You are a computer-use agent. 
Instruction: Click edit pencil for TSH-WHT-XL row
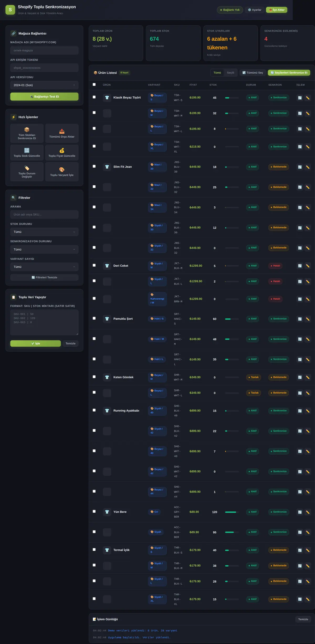pyautogui.click(x=308, y=147)
